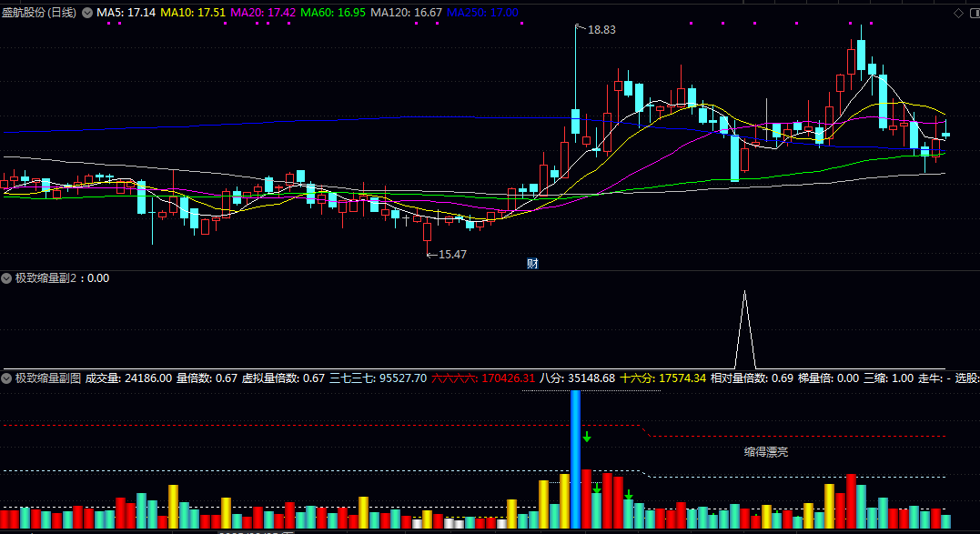Screen dimensions: 980x534
Task: Click the 缩得漂亮 annotation in volume panel
Action: tap(766, 452)
